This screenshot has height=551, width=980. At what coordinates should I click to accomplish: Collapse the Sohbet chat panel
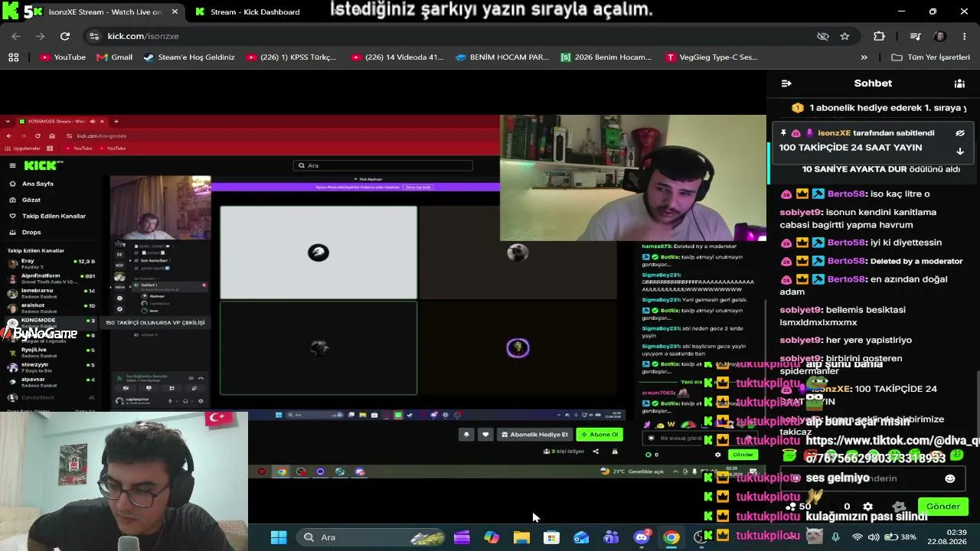(786, 83)
